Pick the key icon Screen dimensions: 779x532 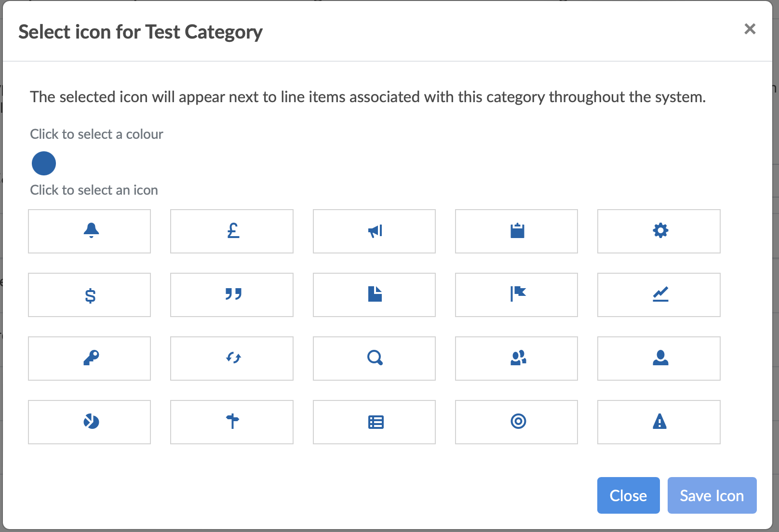pos(90,359)
